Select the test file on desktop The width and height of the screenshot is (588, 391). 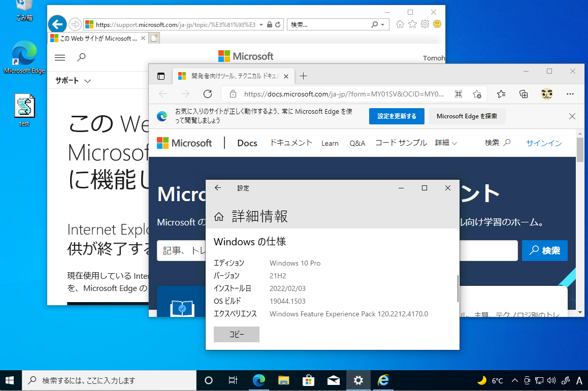[24, 110]
